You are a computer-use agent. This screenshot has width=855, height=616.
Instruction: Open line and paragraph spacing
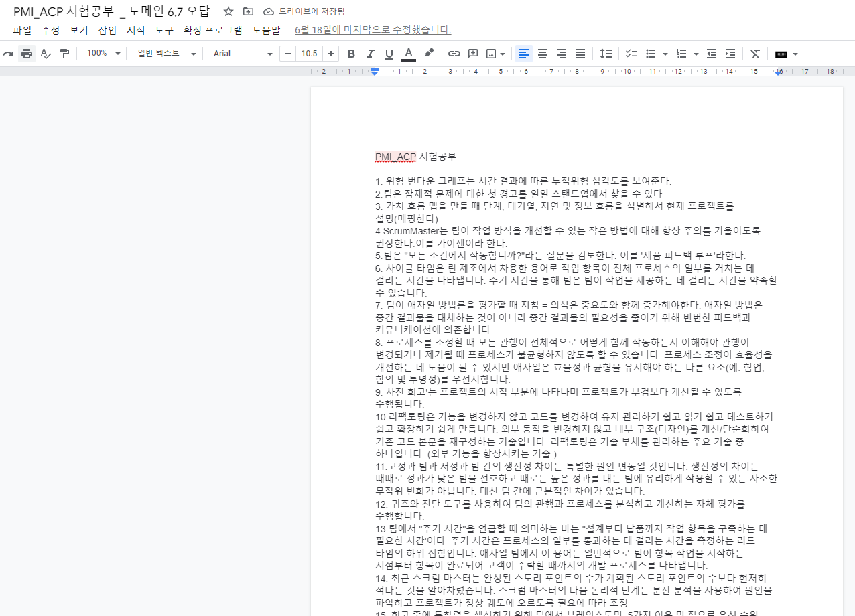(x=606, y=54)
